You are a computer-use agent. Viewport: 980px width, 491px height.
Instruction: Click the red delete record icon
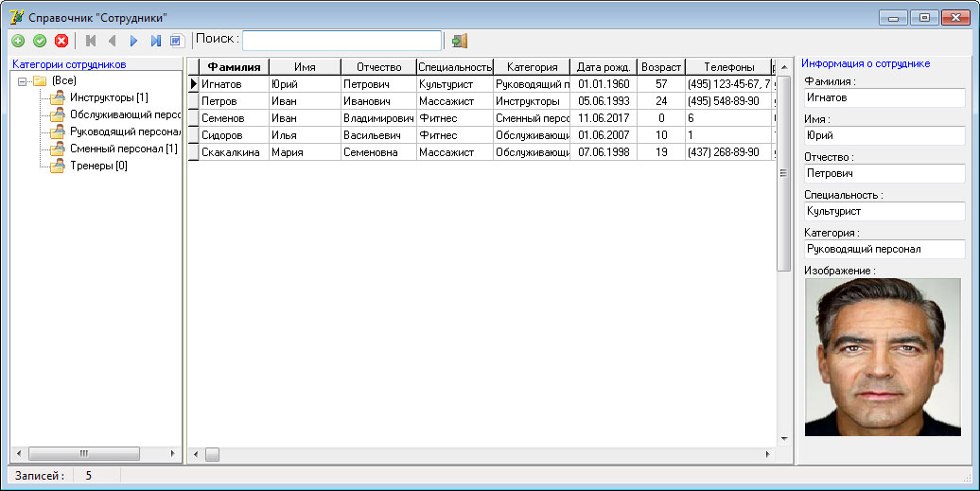61,41
